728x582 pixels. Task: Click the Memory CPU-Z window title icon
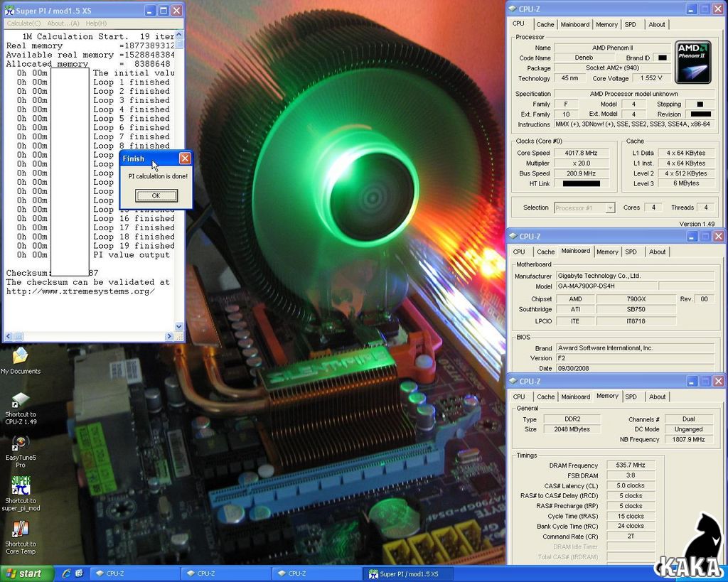coord(513,381)
